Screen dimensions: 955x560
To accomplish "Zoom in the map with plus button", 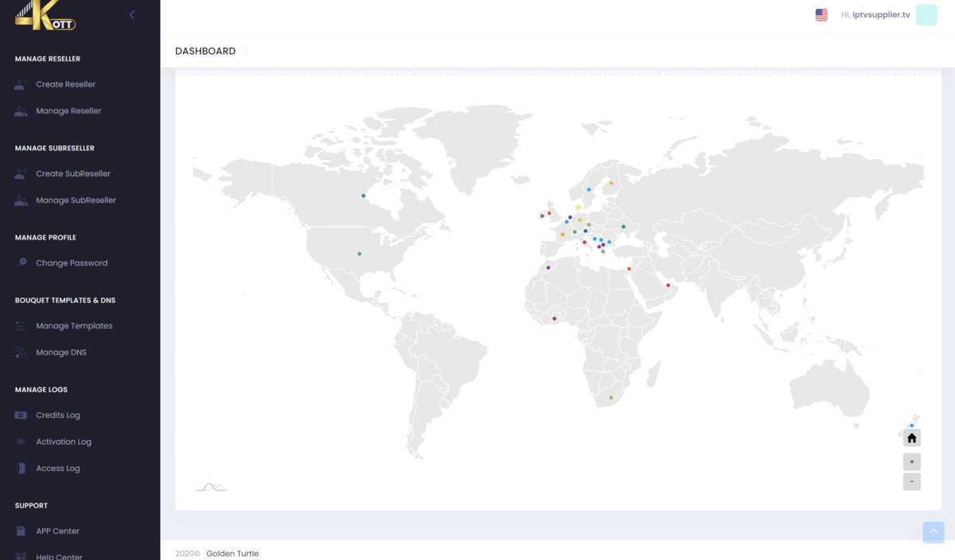I will click(912, 461).
